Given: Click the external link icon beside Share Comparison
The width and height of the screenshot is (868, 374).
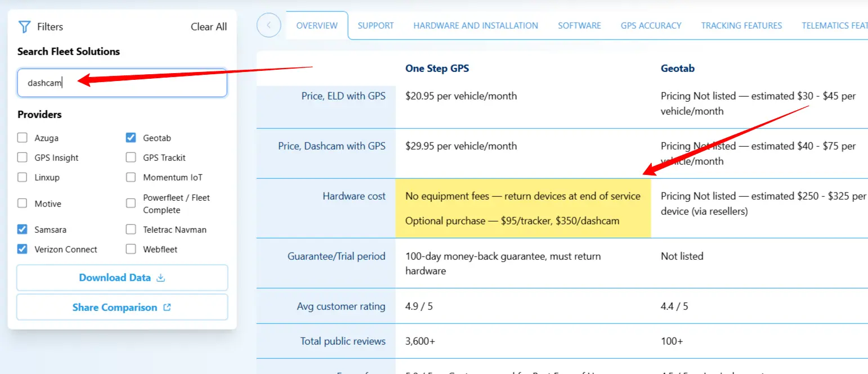Looking at the screenshot, I should tap(167, 308).
